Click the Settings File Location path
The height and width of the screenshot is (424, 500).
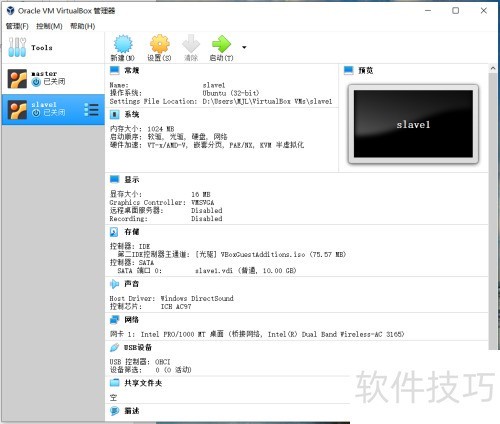tap(267, 101)
